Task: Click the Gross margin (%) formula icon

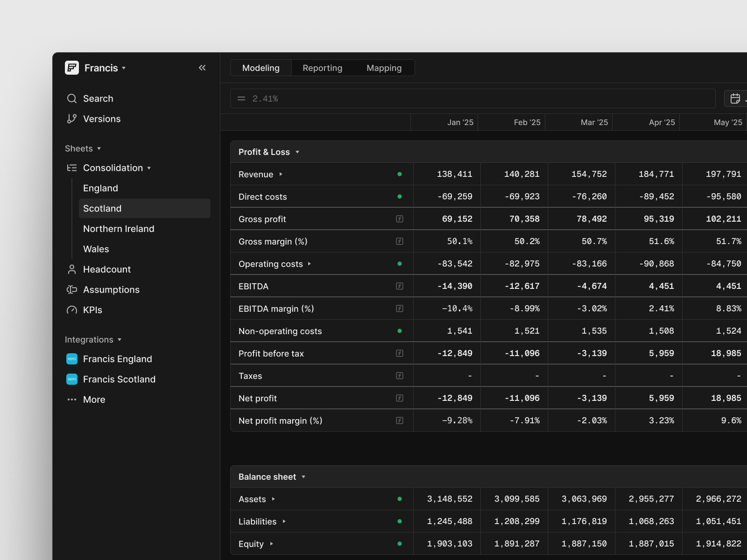Action: (400, 241)
